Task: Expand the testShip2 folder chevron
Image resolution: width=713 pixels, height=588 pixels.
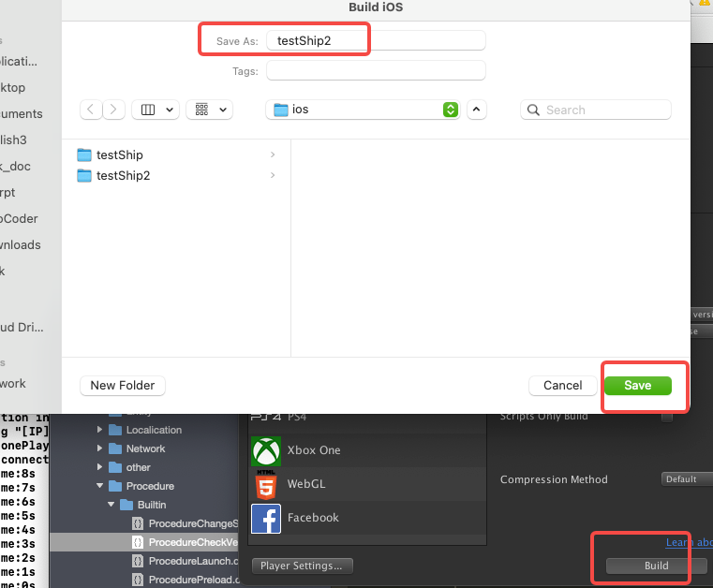Action: [x=273, y=175]
